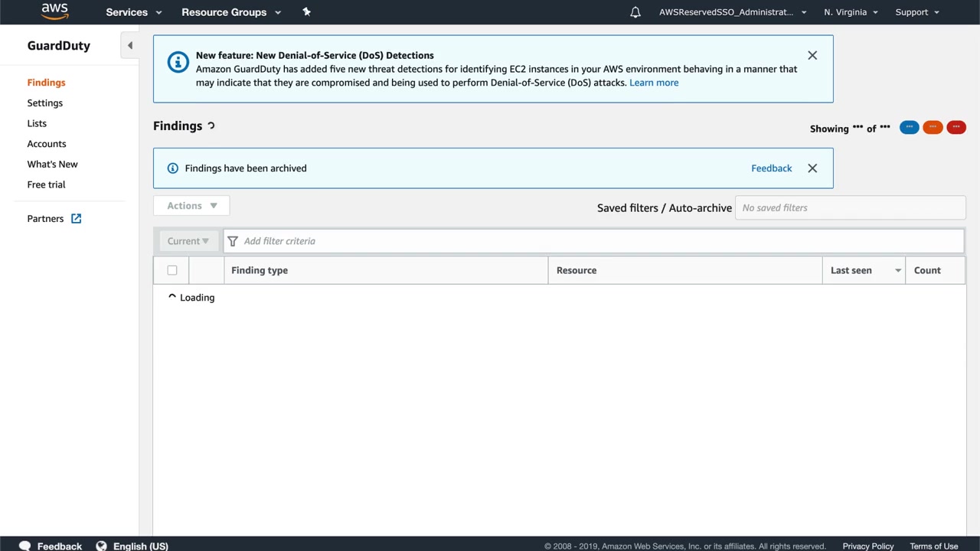Screen dimensions: 980x551
Task: Open Partners external link icon
Action: point(76,219)
